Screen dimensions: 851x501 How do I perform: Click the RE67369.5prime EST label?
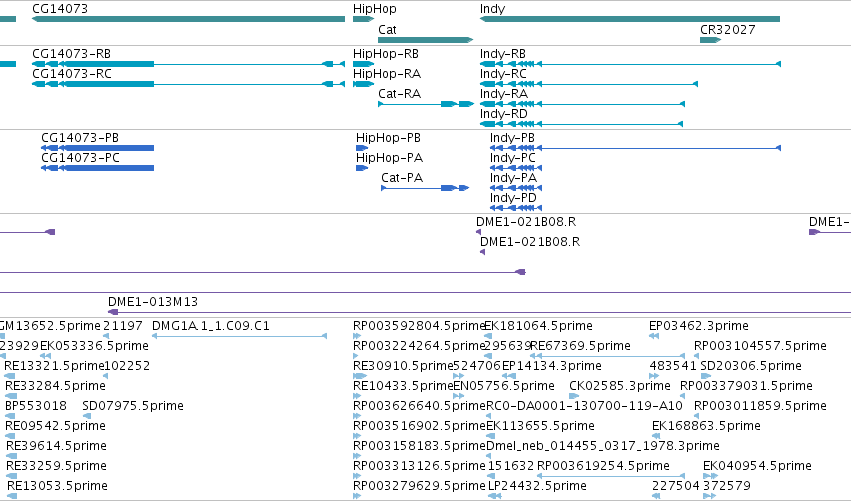(x=581, y=346)
